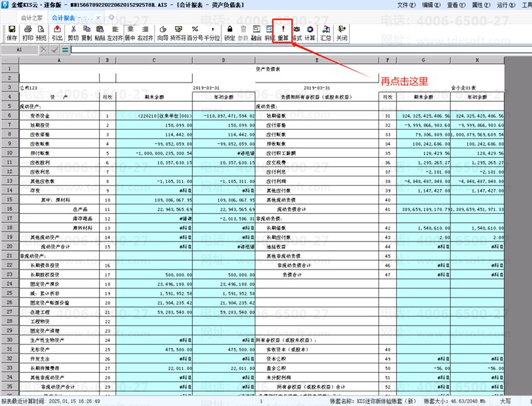Screen dimensions: 532x406
Task: Select column C header
Action: pyautogui.click(x=154, y=60)
